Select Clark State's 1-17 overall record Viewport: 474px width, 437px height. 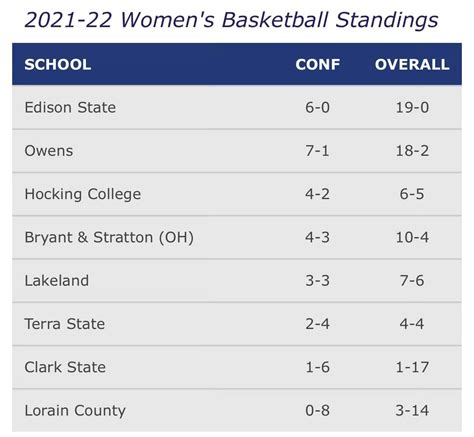pyautogui.click(x=412, y=367)
